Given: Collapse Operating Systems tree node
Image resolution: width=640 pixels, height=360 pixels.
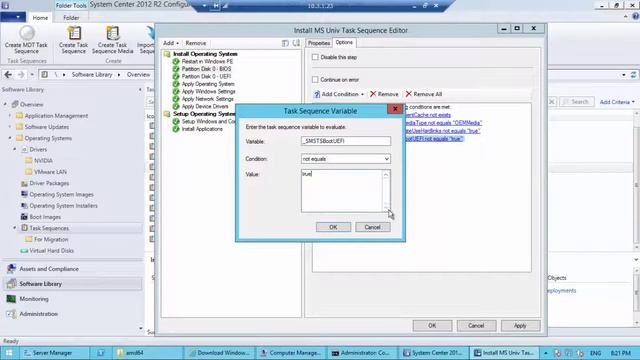Looking at the screenshot, I should click(x=10, y=138).
